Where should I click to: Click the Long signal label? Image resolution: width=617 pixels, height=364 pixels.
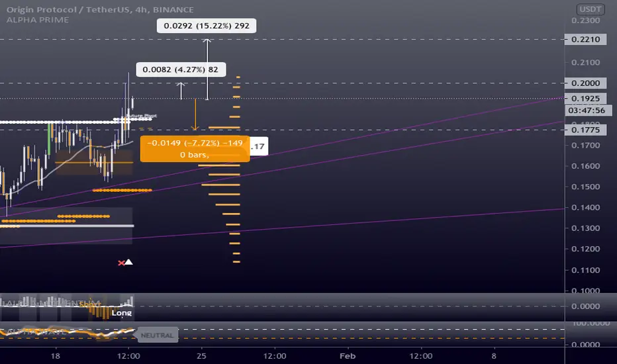click(122, 313)
